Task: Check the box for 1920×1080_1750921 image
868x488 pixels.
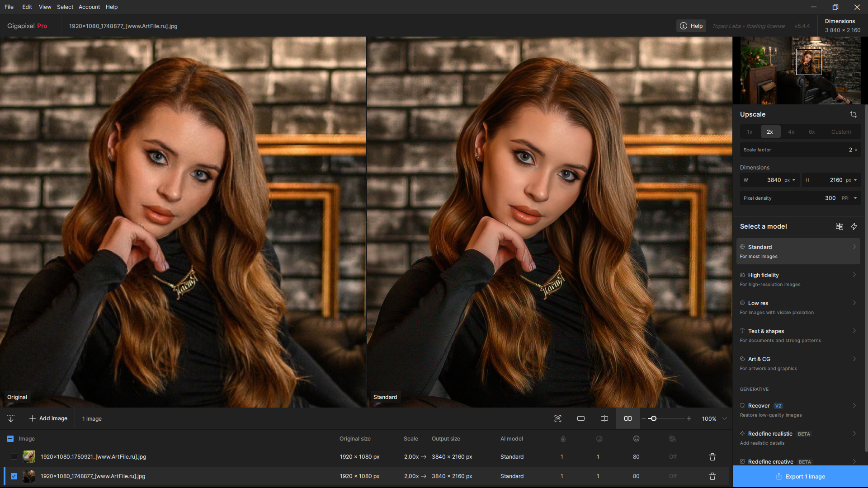Action: coord(14,457)
